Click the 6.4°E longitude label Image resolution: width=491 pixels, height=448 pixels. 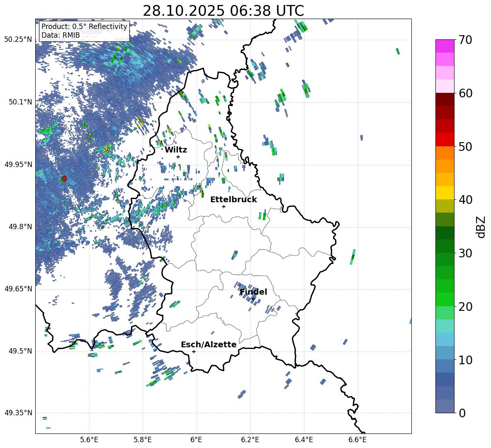tap(304, 440)
